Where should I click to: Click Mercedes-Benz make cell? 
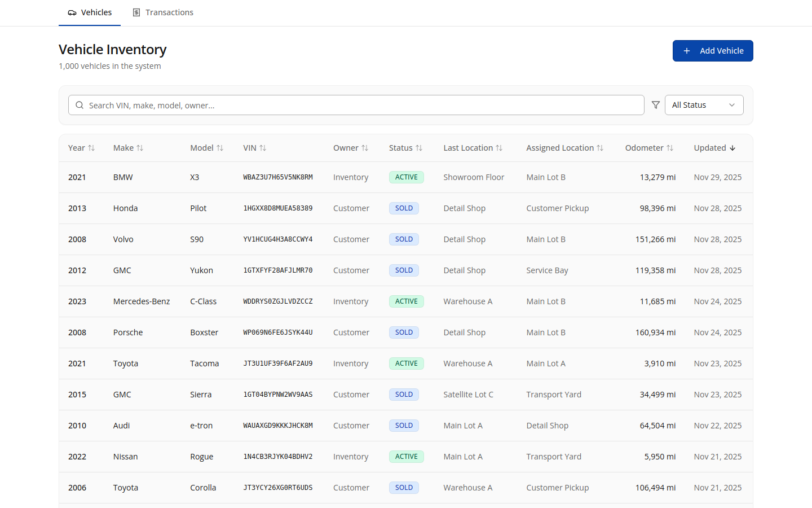pos(142,301)
